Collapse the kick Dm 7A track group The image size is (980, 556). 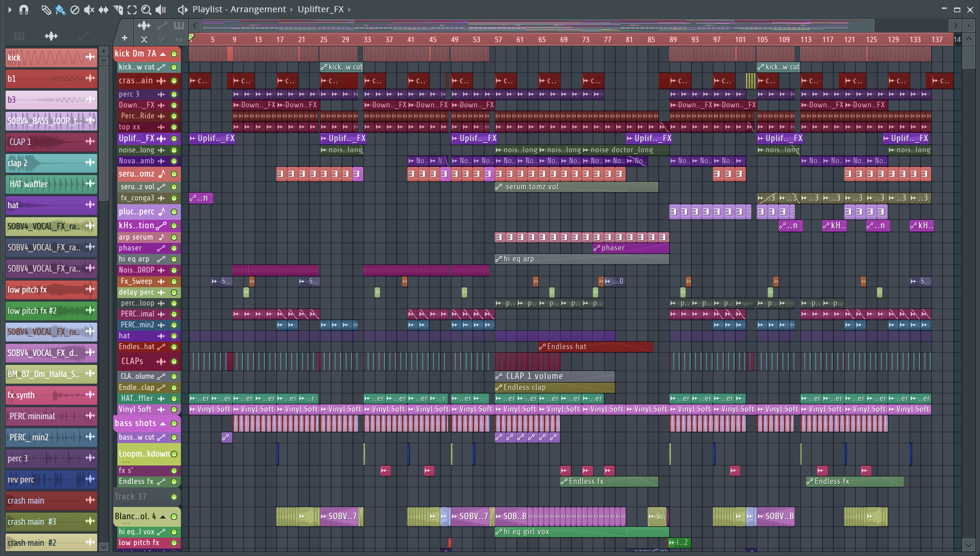[163, 54]
